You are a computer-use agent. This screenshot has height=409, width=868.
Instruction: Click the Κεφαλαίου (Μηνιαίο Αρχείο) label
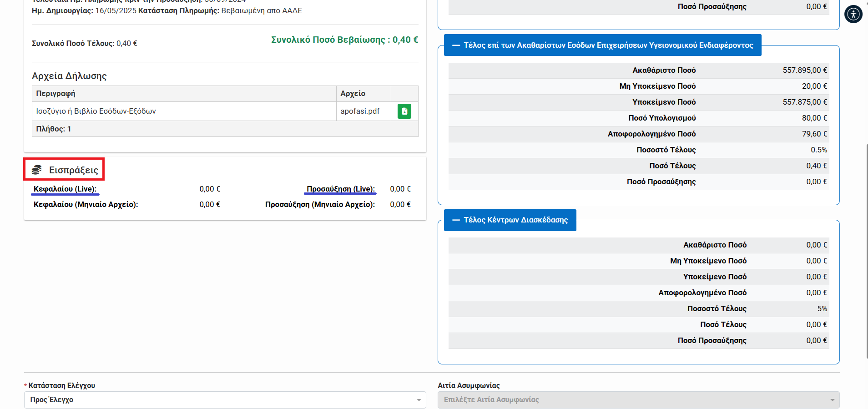[x=86, y=204]
